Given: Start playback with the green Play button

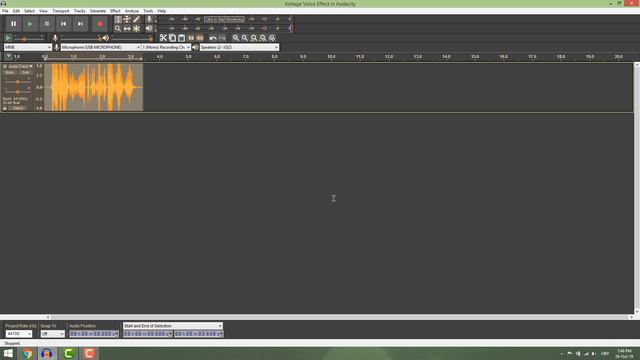Looking at the screenshot, I should (30, 24).
